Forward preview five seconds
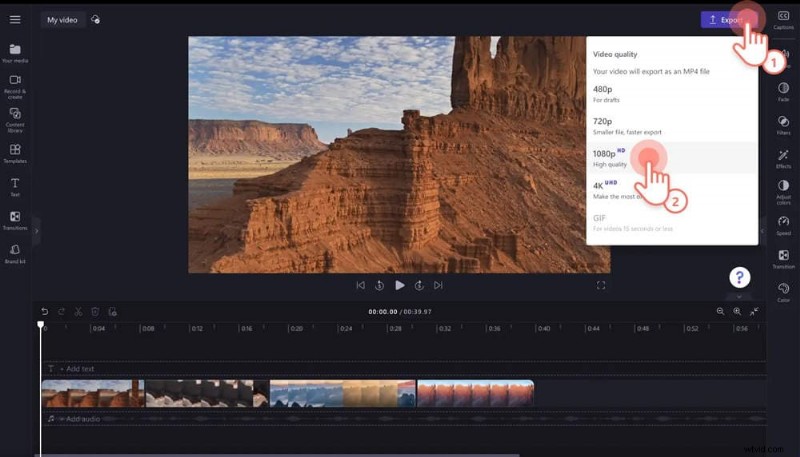800x457 pixels. [x=419, y=285]
